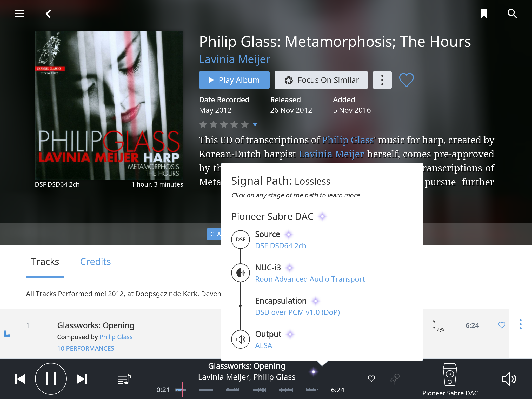This screenshot has height=399, width=532.
Task: Seek within the playback waveform bar
Action: [x=250, y=390]
